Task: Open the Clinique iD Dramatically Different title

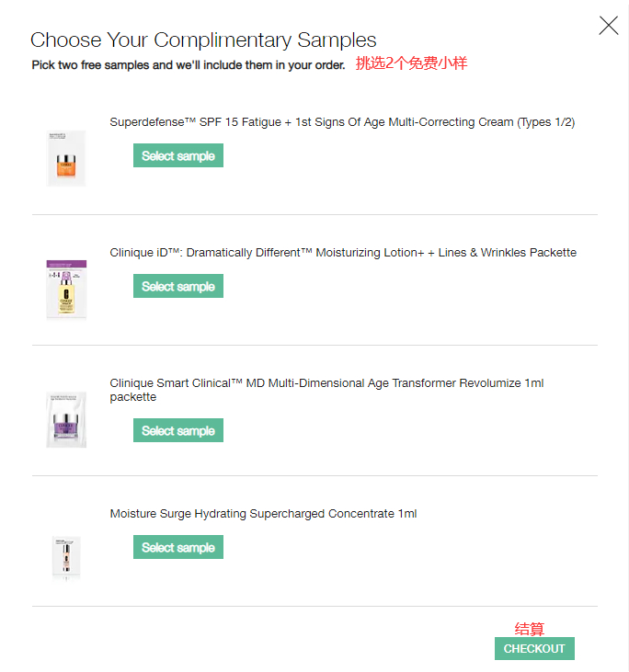Action: [343, 253]
